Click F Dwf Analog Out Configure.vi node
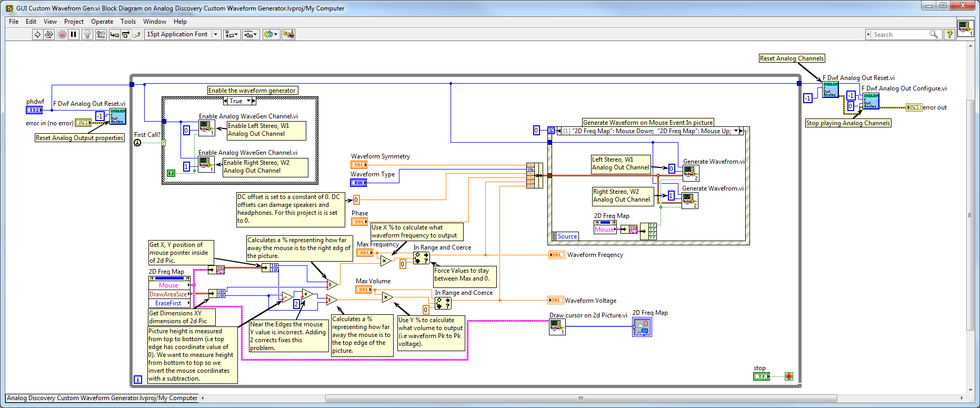The height and width of the screenshot is (408, 980). 871,101
